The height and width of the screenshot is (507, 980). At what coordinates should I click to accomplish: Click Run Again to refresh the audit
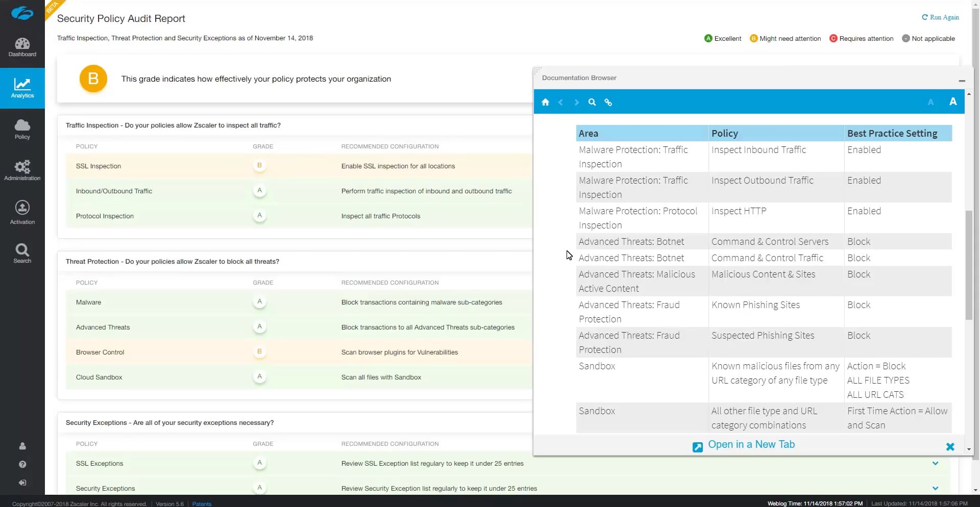(x=940, y=17)
